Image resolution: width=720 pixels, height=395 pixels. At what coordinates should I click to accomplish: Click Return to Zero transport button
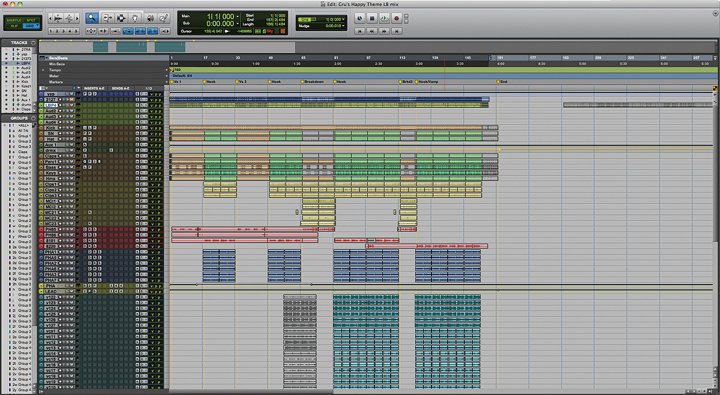[360, 31]
